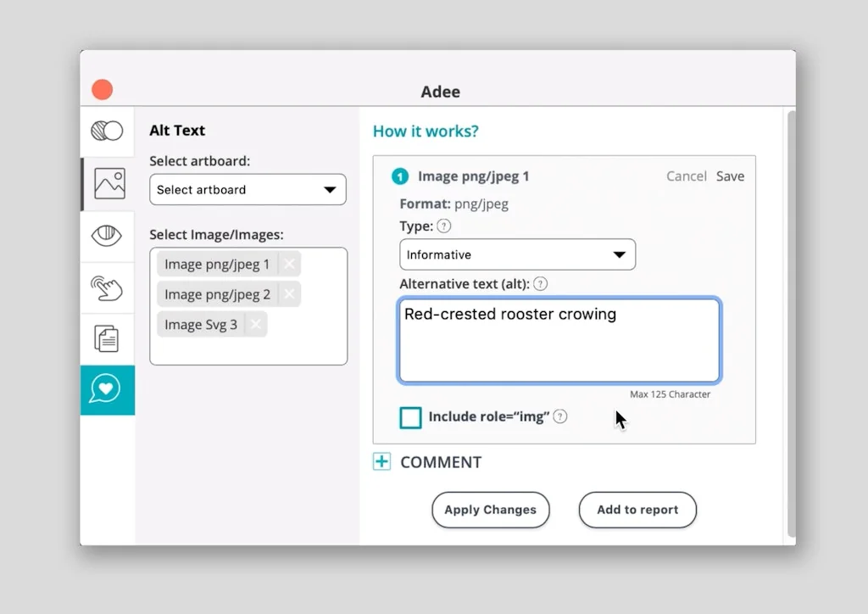This screenshot has height=614, width=868.
Task: Click into the Alternative text field
Action: click(559, 348)
